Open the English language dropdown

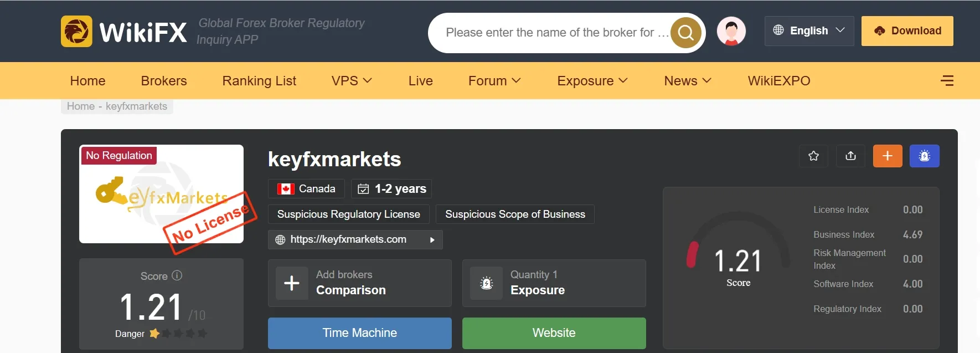809,30
